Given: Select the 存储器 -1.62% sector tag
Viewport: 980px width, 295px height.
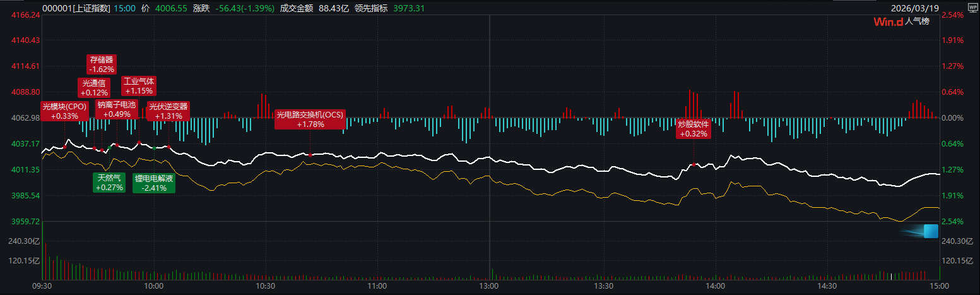Looking at the screenshot, I should pos(102,64).
